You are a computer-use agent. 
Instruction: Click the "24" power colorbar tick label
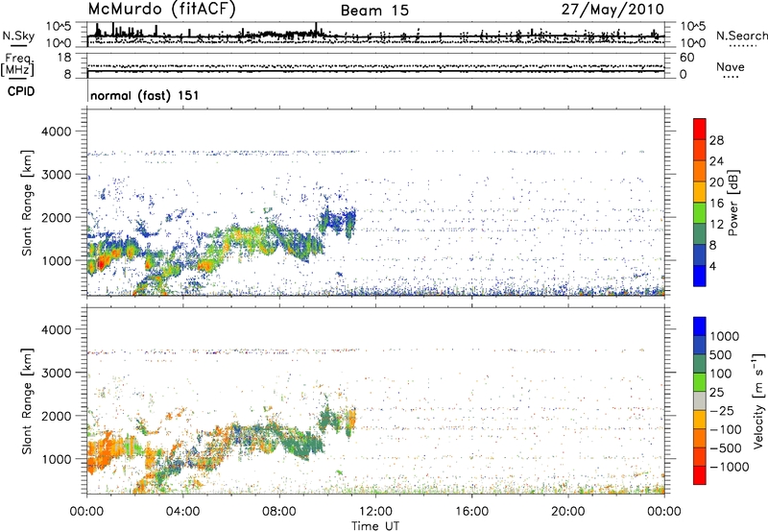(716, 161)
